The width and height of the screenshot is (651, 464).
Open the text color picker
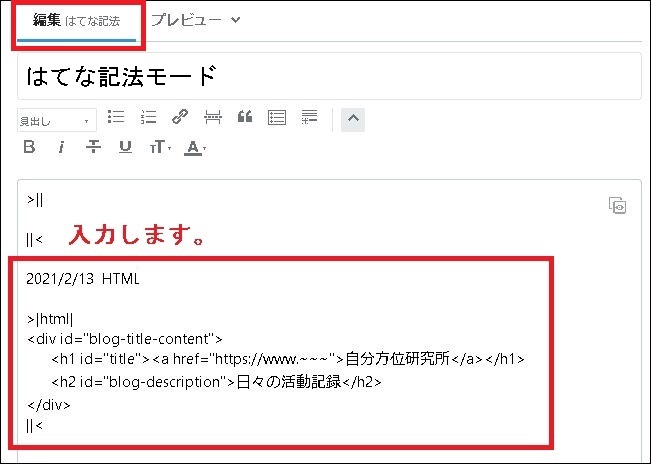tap(195, 148)
